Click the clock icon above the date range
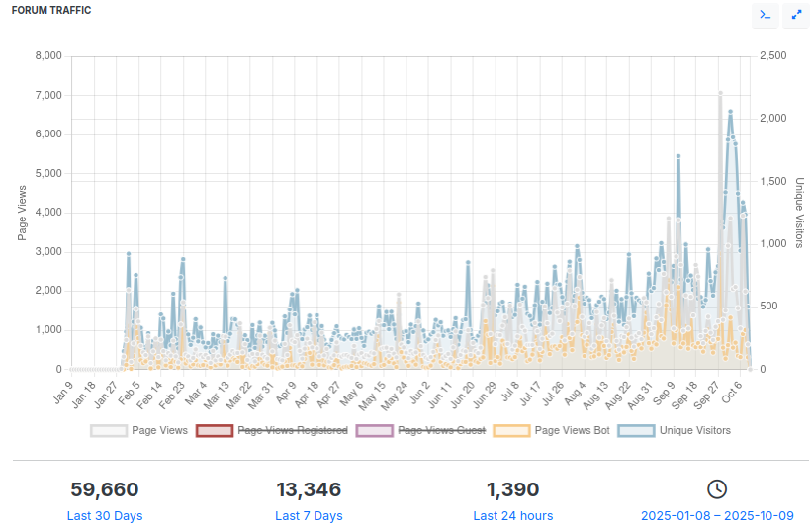812x528 pixels. [x=716, y=488]
